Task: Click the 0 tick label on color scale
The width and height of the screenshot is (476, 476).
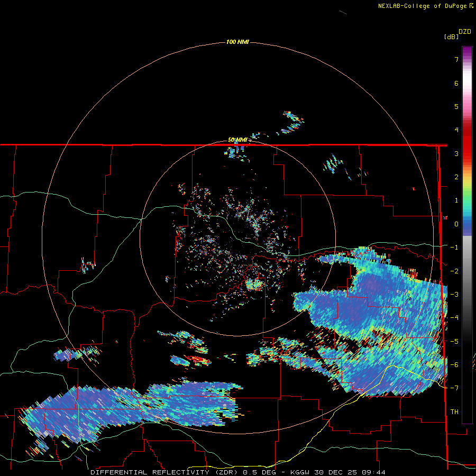Action: click(456, 224)
